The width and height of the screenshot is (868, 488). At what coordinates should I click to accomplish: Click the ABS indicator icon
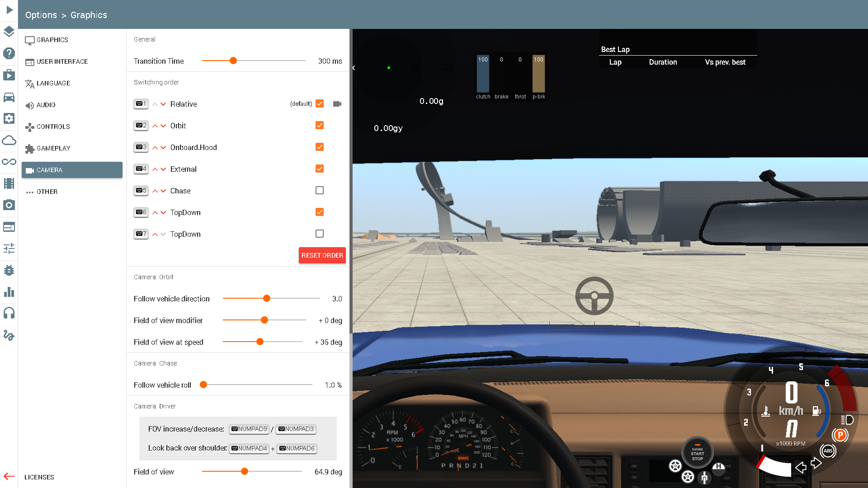click(x=828, y=450)
